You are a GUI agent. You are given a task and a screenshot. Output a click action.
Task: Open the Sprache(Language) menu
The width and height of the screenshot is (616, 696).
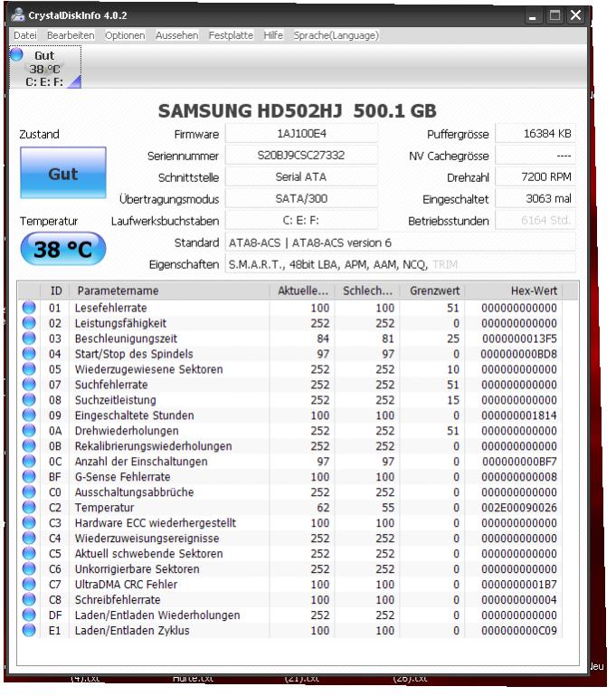tap(336, 35)
